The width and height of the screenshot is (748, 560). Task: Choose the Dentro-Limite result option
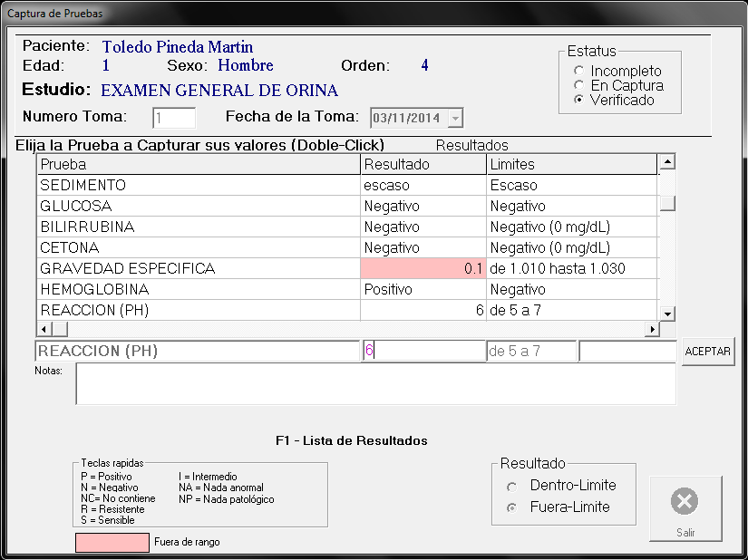click(514, 486)
